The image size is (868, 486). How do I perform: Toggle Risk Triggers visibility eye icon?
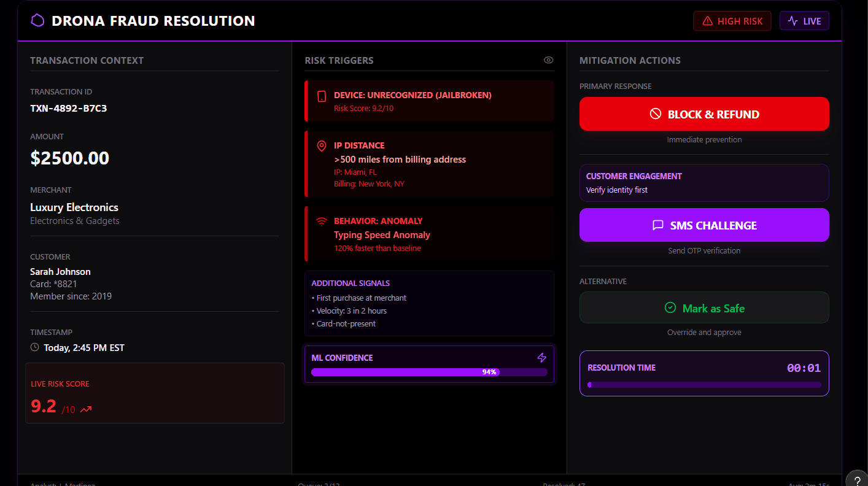click(x=548, y=60)
